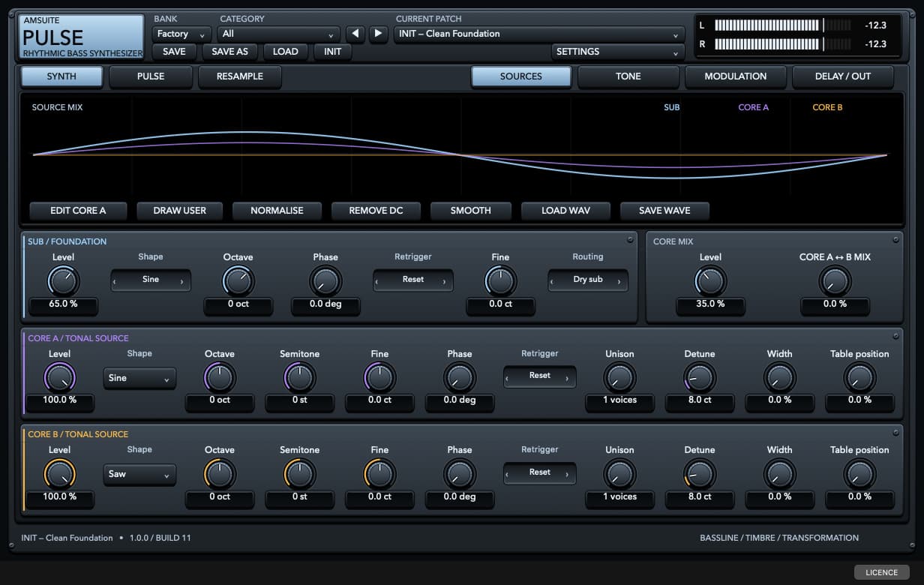Click the REMOVE DC button
The image size is (924, 585).
[376, 211]
